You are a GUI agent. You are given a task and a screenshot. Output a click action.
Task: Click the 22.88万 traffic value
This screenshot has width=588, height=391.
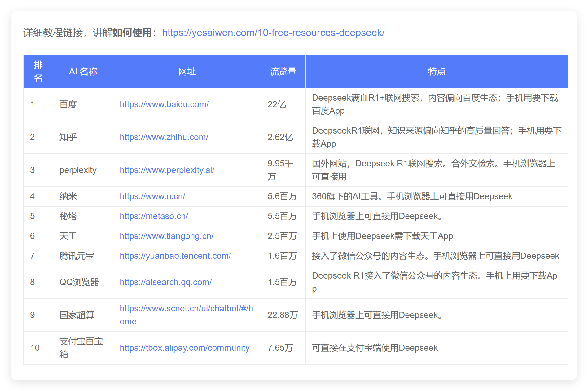coord(283,315)
